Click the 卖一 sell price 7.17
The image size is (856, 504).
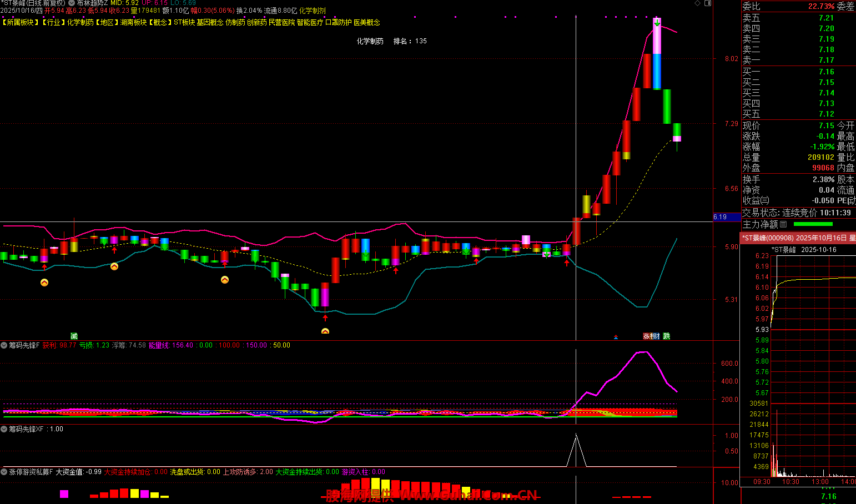[x=826, y=60]
